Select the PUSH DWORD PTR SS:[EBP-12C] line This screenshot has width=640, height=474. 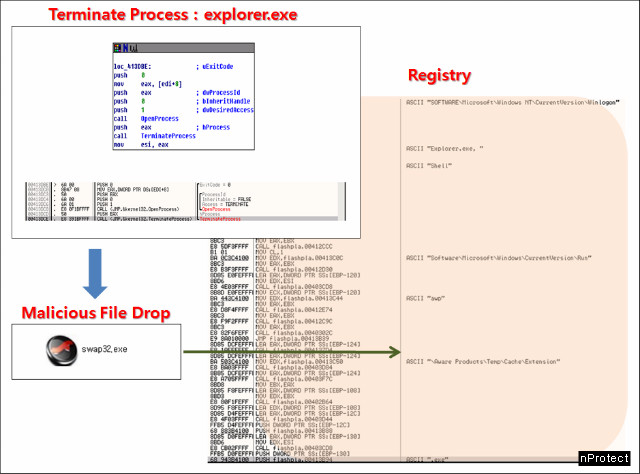coord(302,425)
